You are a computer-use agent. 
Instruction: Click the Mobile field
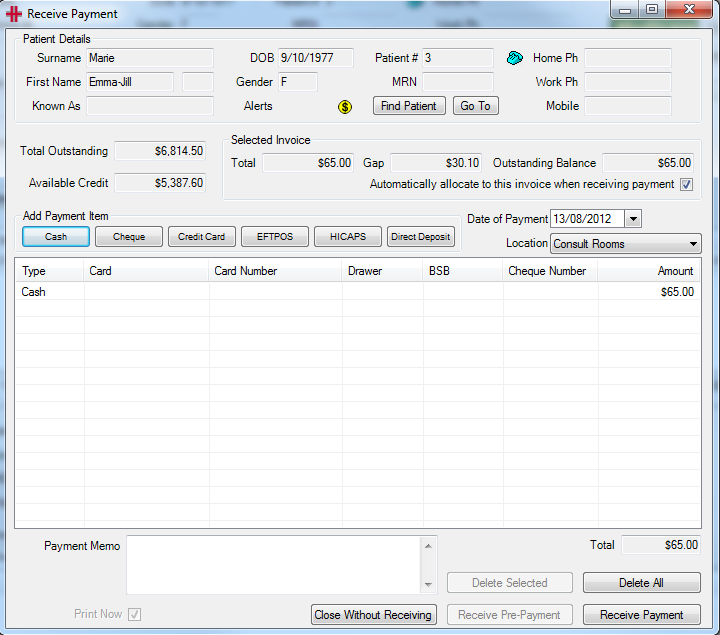[x=628, y=106]
